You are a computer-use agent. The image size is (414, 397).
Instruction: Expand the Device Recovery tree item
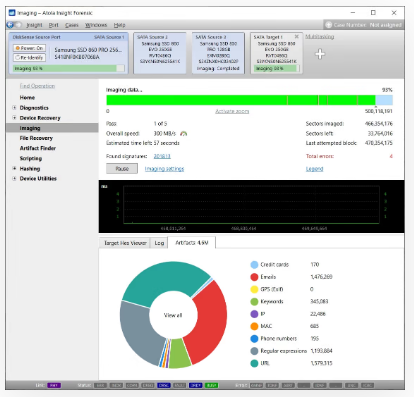tap(14, 118)
